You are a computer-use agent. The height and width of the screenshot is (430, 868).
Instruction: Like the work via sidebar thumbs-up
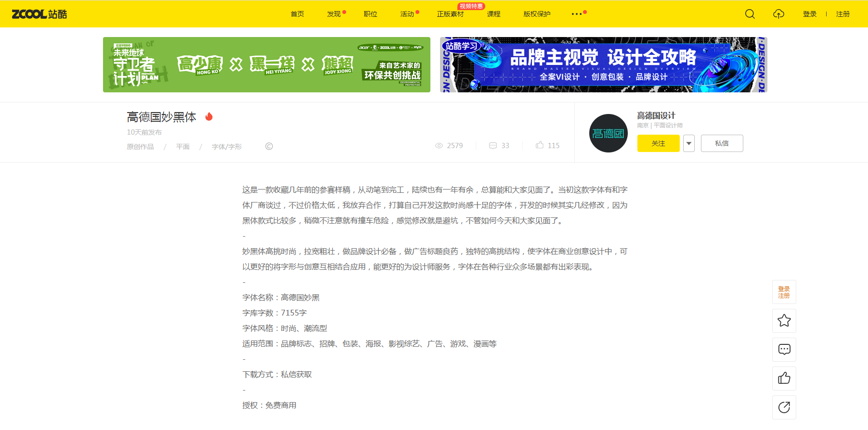pyautogui.click(x=784, y=379)
